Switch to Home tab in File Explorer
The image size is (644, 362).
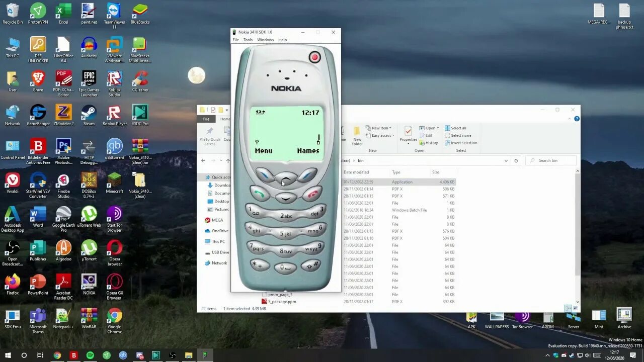[225, 119]
